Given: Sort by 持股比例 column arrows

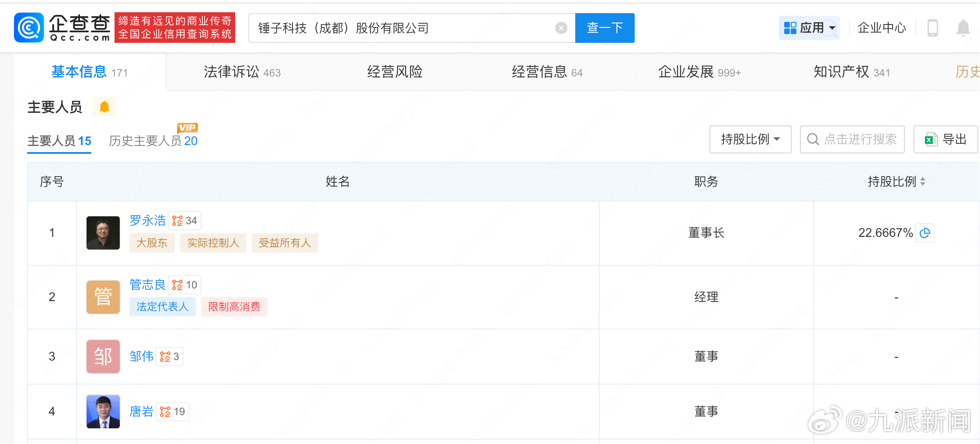Looking at the screenshot, I should point(922,181).
